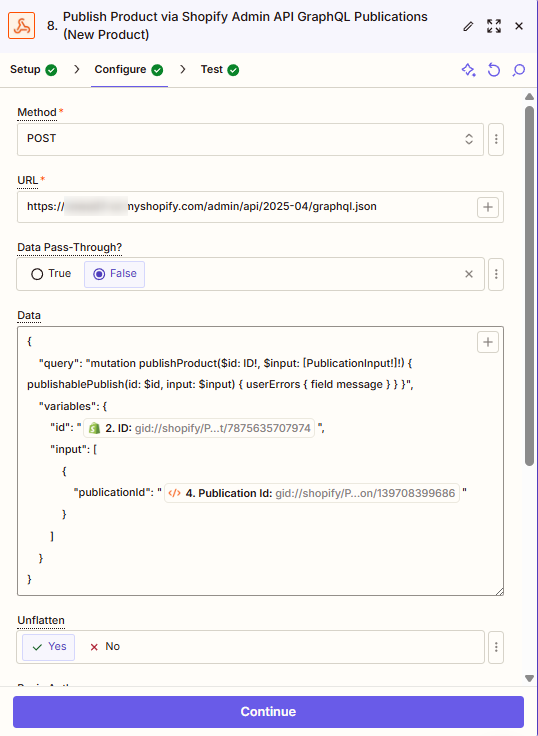Click the Setup green checkmark icon

(51, 70)
